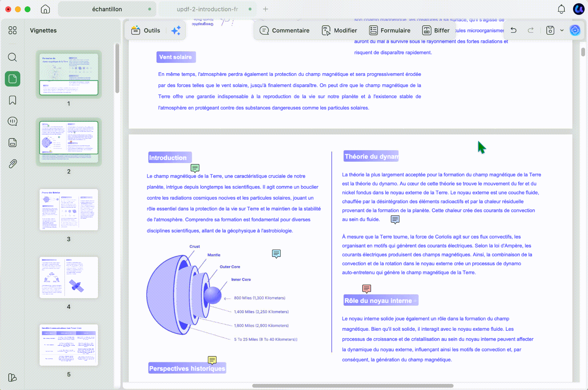Switch to the échantillon tab

107,9
